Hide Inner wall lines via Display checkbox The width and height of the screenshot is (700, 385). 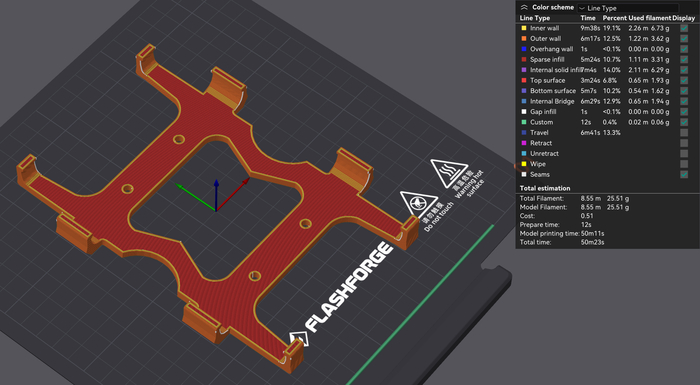684,28
